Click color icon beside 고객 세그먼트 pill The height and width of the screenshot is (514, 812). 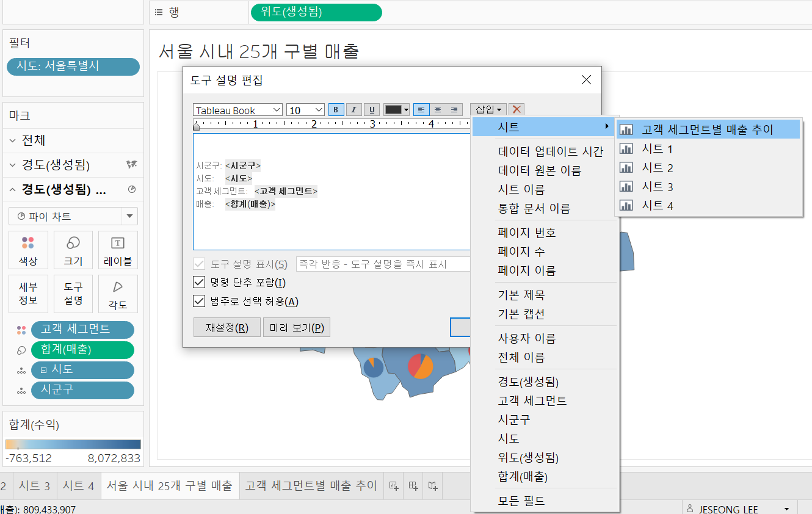21,330
